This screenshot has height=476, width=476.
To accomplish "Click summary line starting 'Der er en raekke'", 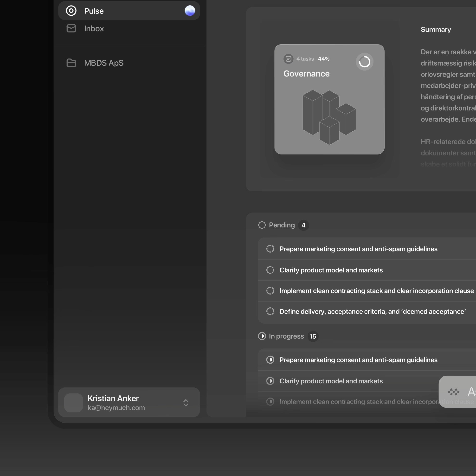I will point(448,52).
